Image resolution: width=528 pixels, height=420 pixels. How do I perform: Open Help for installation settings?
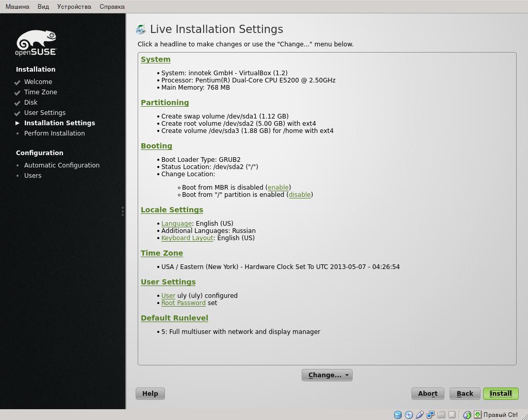(x=150, y=393)
